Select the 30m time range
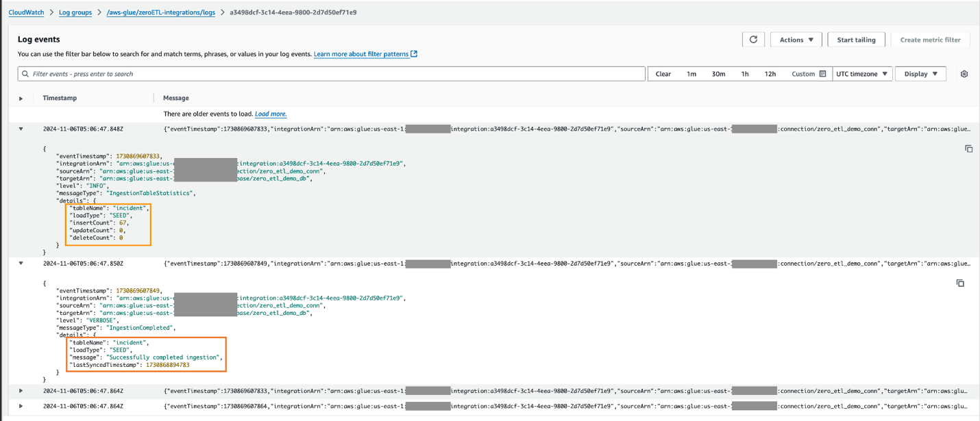 pyautogui.click(x=718, y=74)
